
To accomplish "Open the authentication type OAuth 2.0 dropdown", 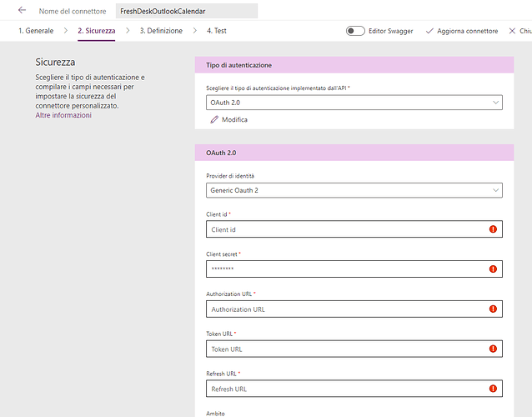I will click(x=354, y=103).
